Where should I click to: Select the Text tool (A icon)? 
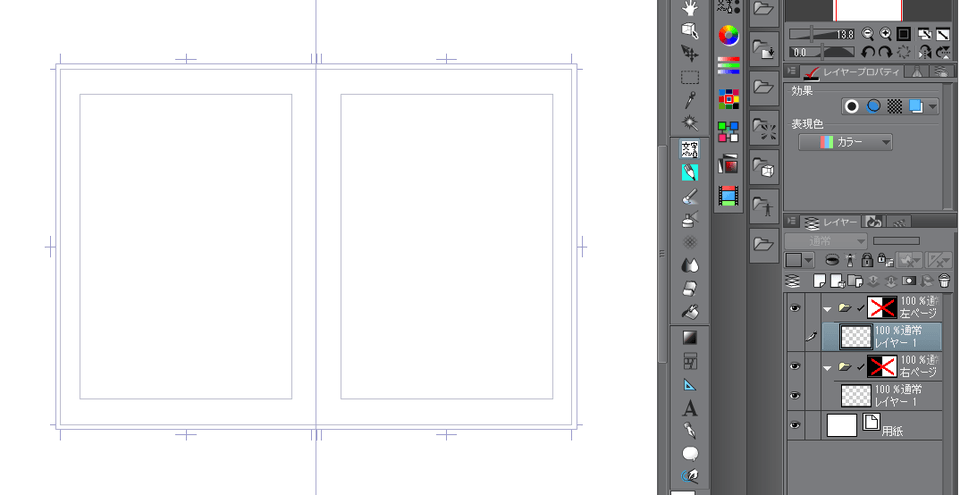pos(690,408)
